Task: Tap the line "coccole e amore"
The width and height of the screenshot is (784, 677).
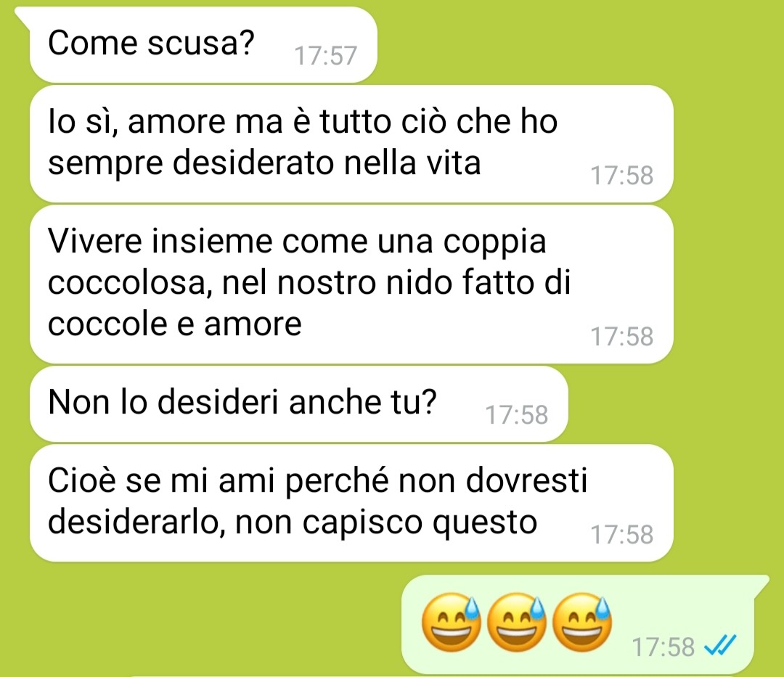Action: (175, 324)
